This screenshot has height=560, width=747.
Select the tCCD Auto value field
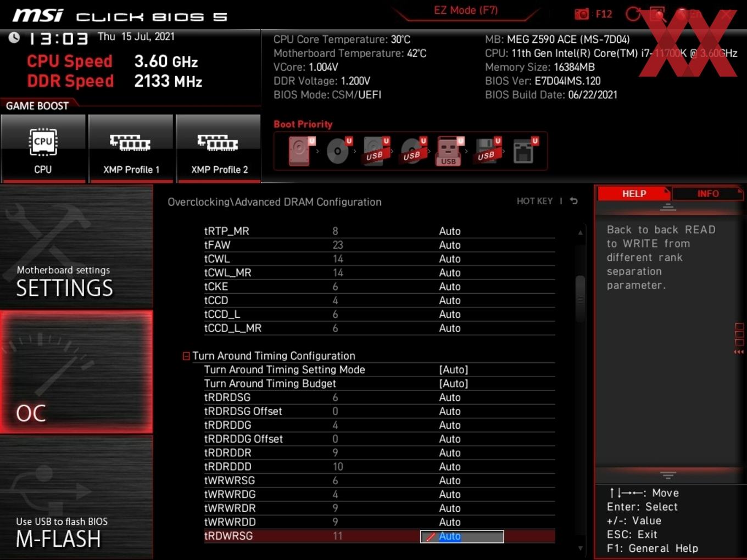(x=450, y=300)
